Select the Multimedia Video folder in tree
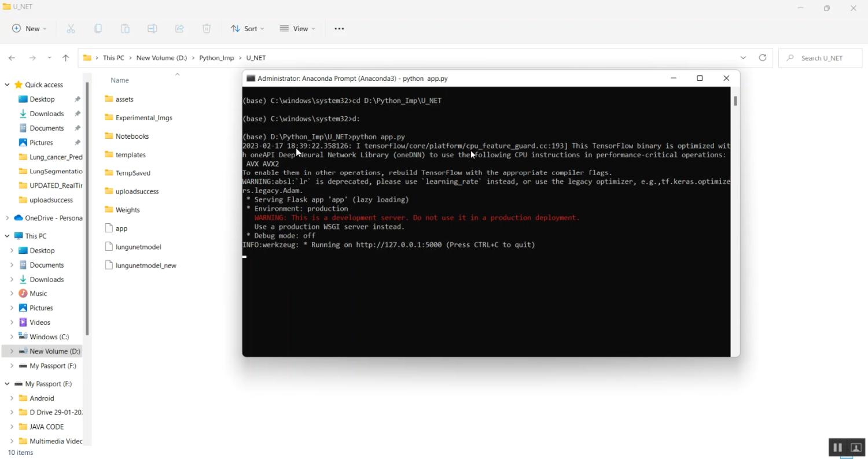The image size is (868, 459). click(51, 441)
